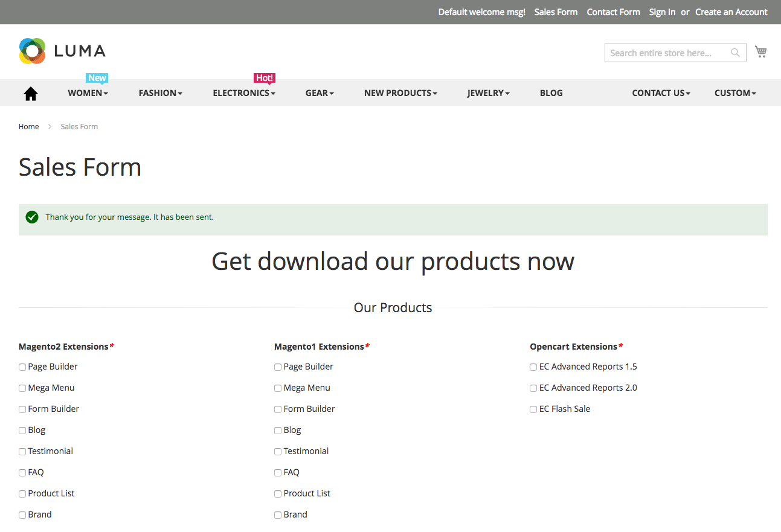Click the Our Products section title
This screenshot has height=532, width=781.
393,308
